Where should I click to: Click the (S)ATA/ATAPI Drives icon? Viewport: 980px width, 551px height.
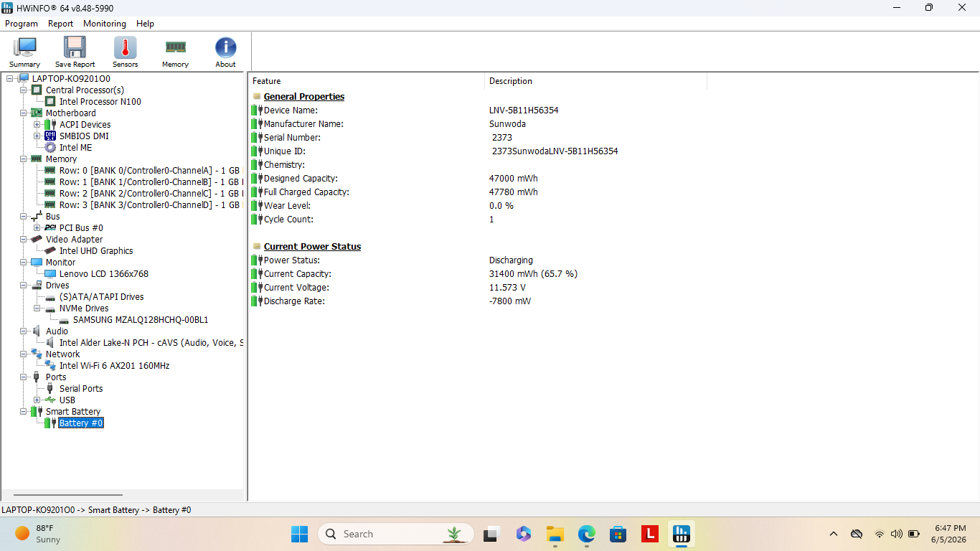(x=50, y=297)
